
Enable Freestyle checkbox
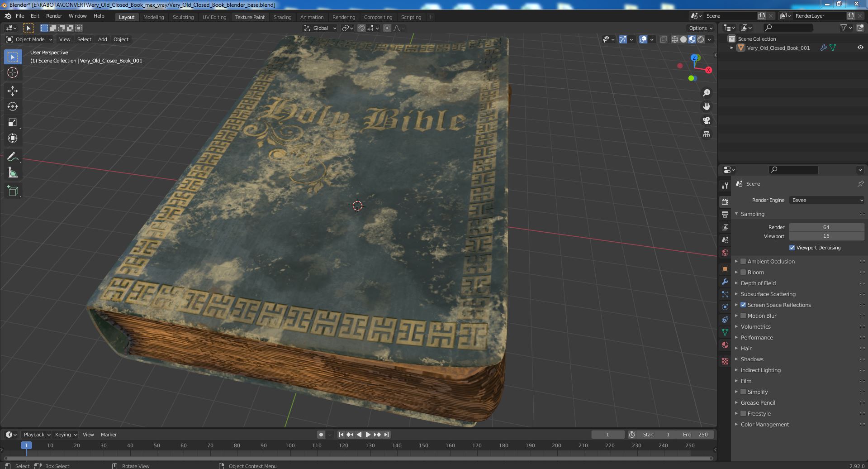pos(743,413)
